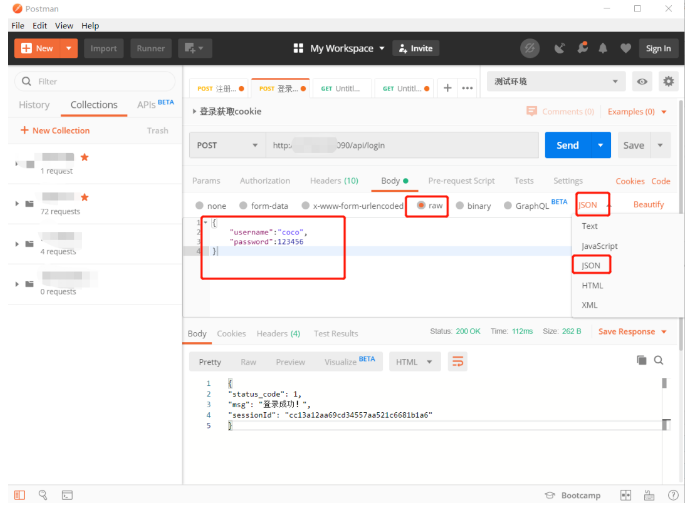Switch to two-pane layout icon
Viewport: 692px width, 511px height.
(625, 495)
